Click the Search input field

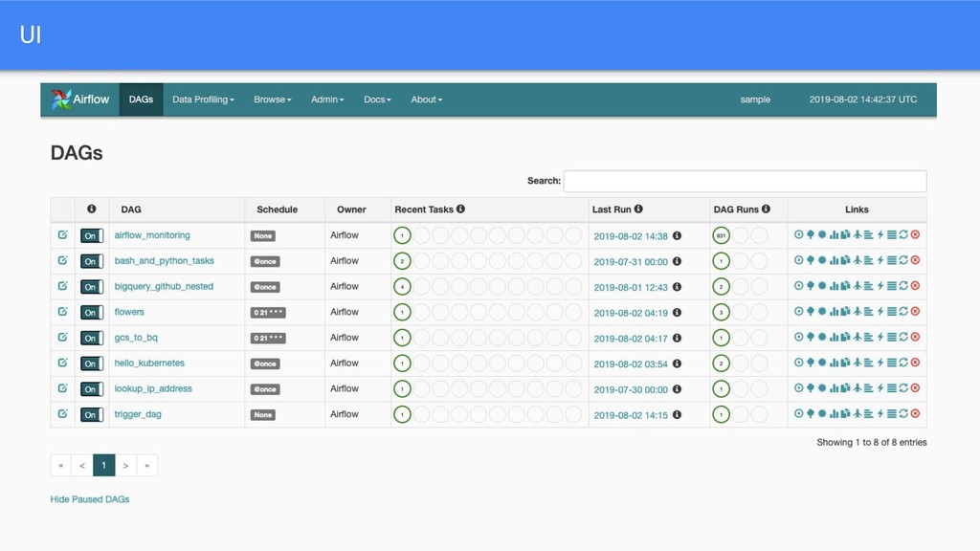click(x=745, y=181)
